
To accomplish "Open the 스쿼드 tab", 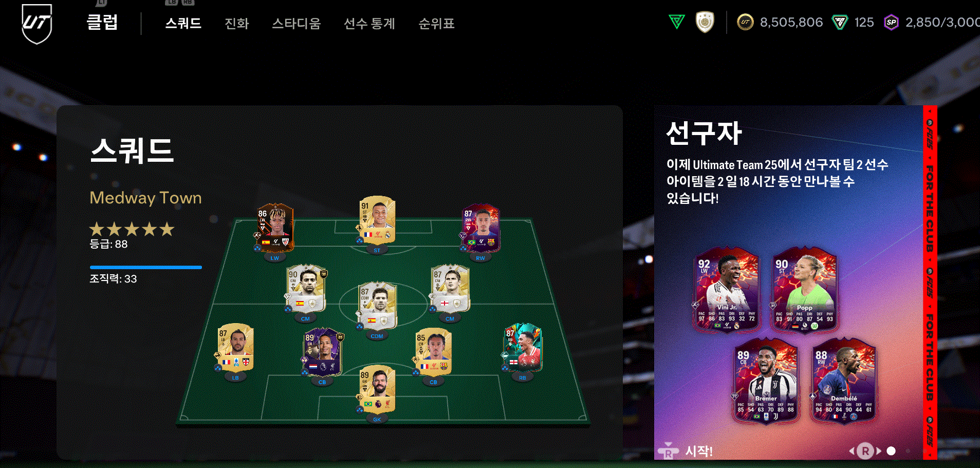I will tap(183, 23).
